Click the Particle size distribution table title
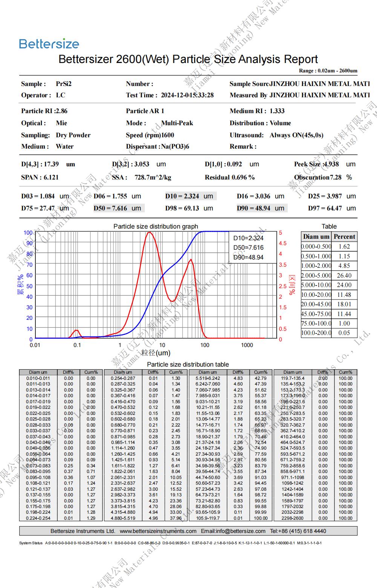The height and width of the screenshot is (588, 377). [x=188, y=364]
